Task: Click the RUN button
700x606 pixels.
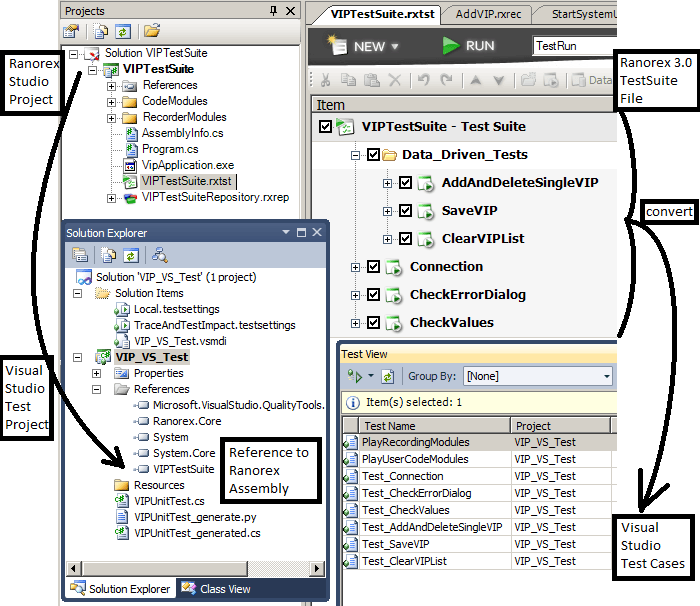Action: [x=468, y=46]
